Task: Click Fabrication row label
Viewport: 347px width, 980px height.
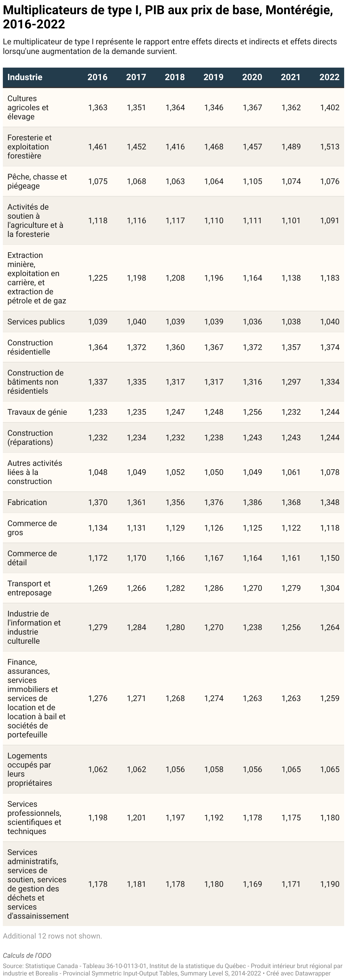Action: (27, 502)
